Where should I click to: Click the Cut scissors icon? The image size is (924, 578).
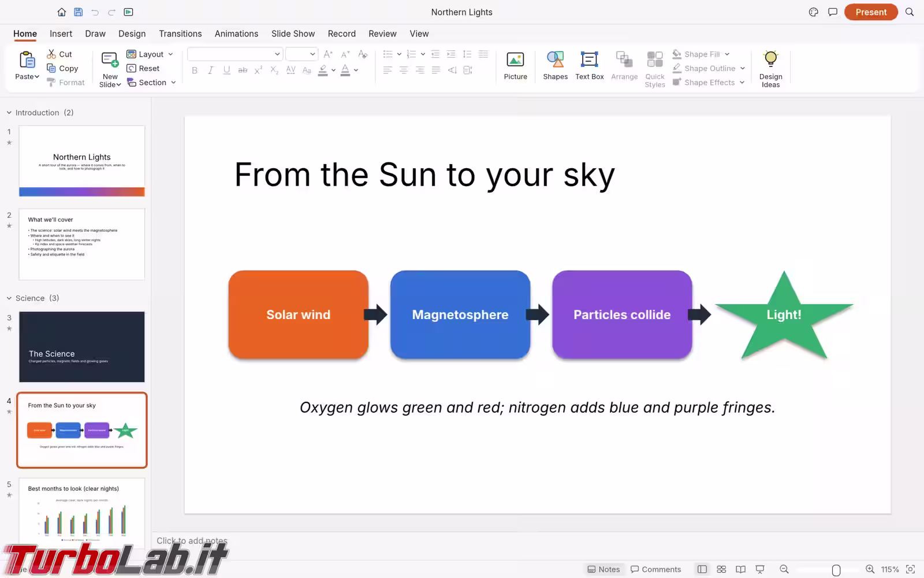[x=51, y=54]
